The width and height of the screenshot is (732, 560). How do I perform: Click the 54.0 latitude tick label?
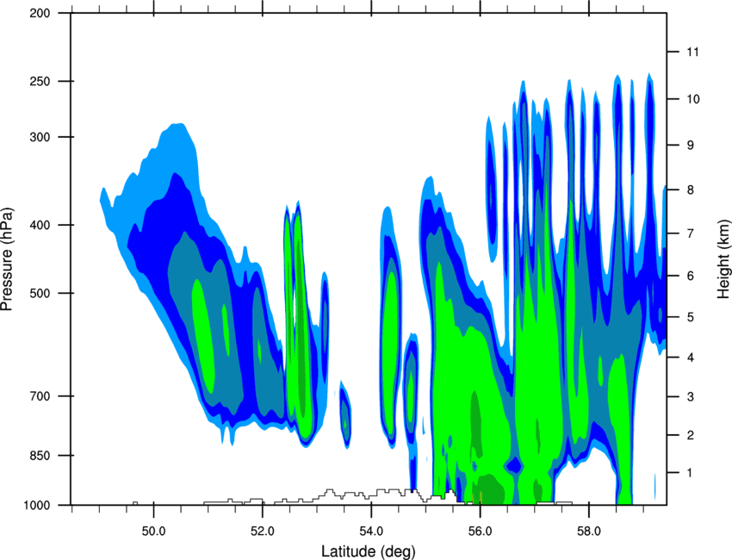click(x=371, y=532)
